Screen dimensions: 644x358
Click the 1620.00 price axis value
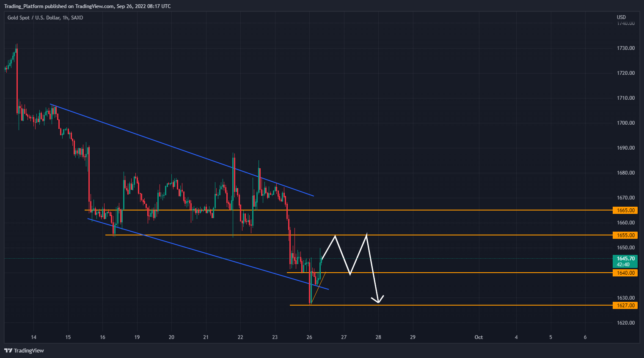click(625, 323)
